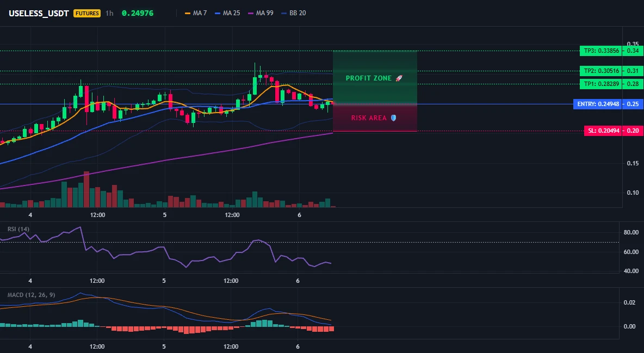Click the MACD (12, 26, 9) indicator title
Screen dimensions: 644x353
point(31,295)
